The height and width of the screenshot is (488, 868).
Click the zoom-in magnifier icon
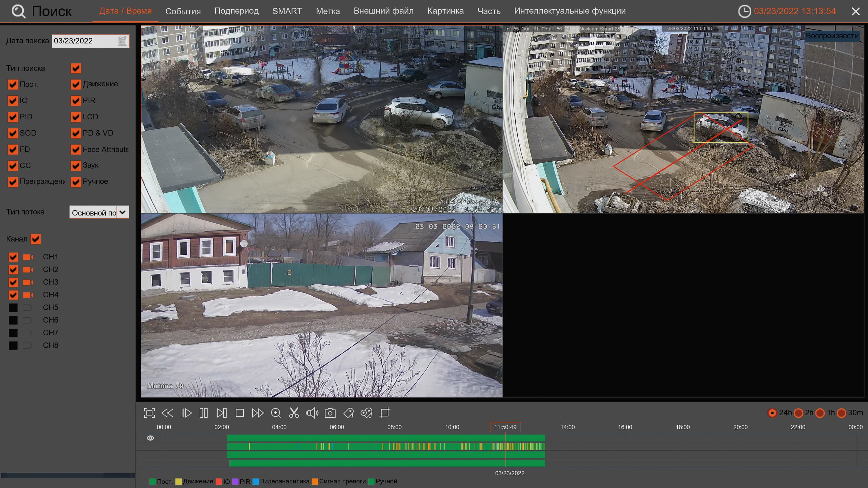276,413
